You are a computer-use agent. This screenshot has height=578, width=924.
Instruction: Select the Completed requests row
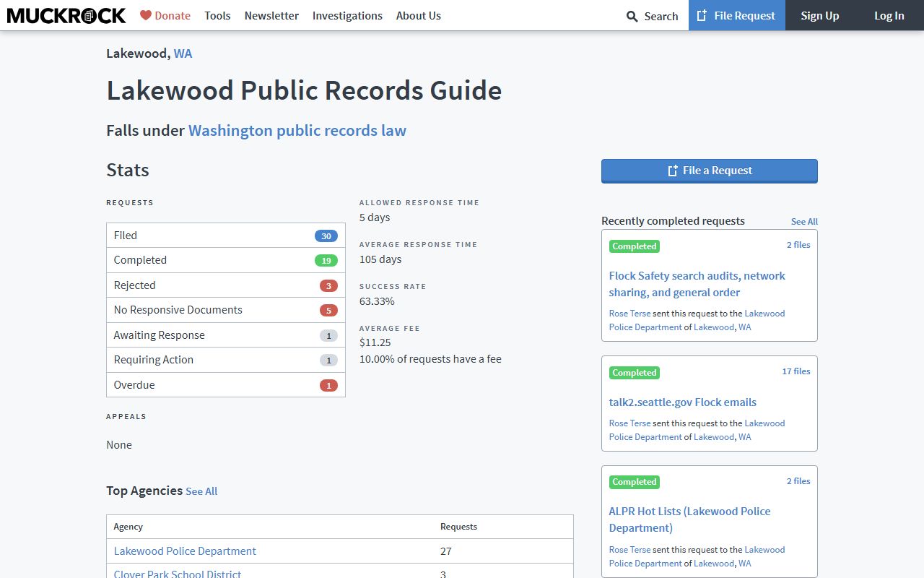coord(226,260)
